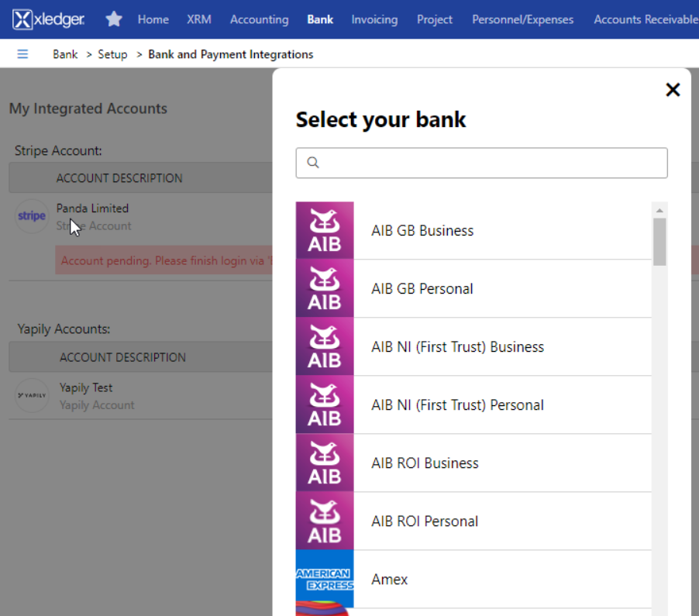
Task: Open the Accounting menu
Action: tap(259, 19)
